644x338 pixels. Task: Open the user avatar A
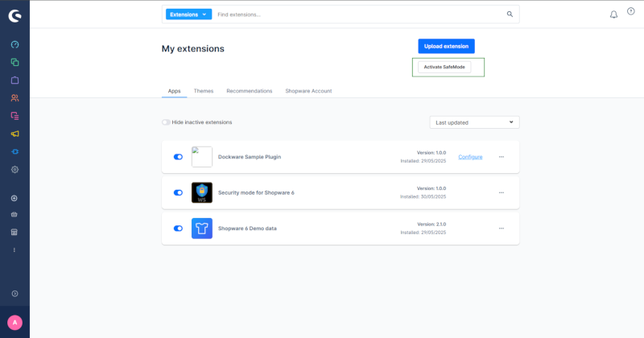pyautogui.click(x=14, y=323)
